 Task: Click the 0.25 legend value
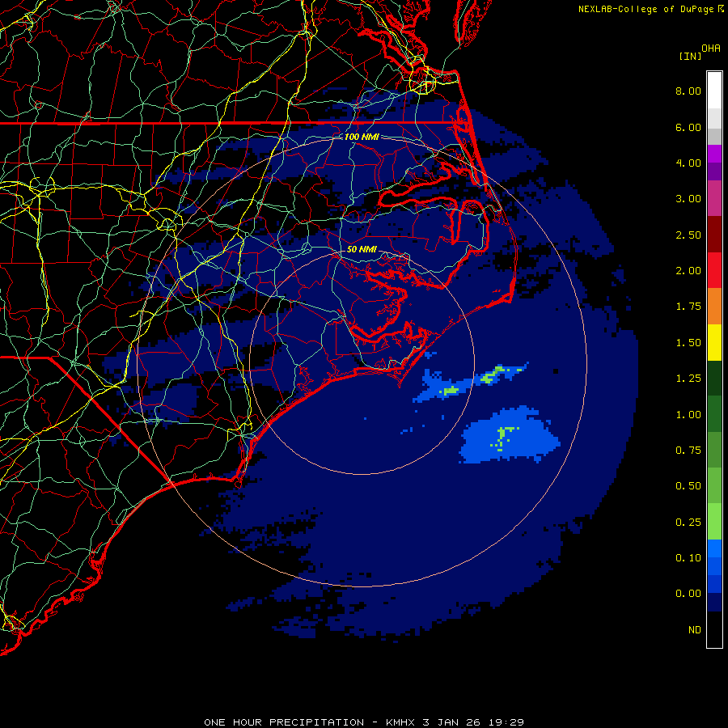point(688,523)
